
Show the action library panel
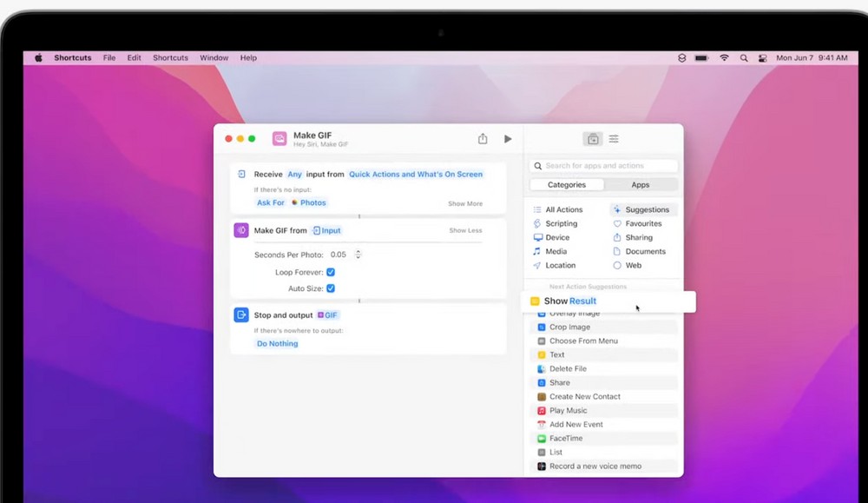[x=593, y=139]
